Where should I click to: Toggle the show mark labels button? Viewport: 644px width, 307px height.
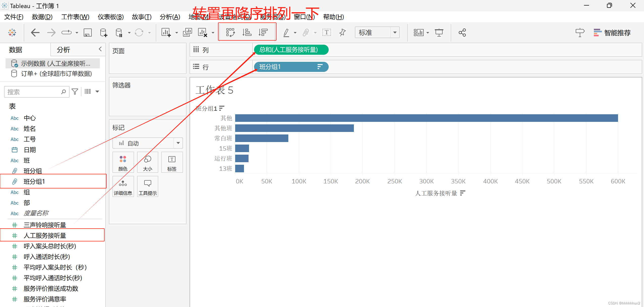point(326,33)
